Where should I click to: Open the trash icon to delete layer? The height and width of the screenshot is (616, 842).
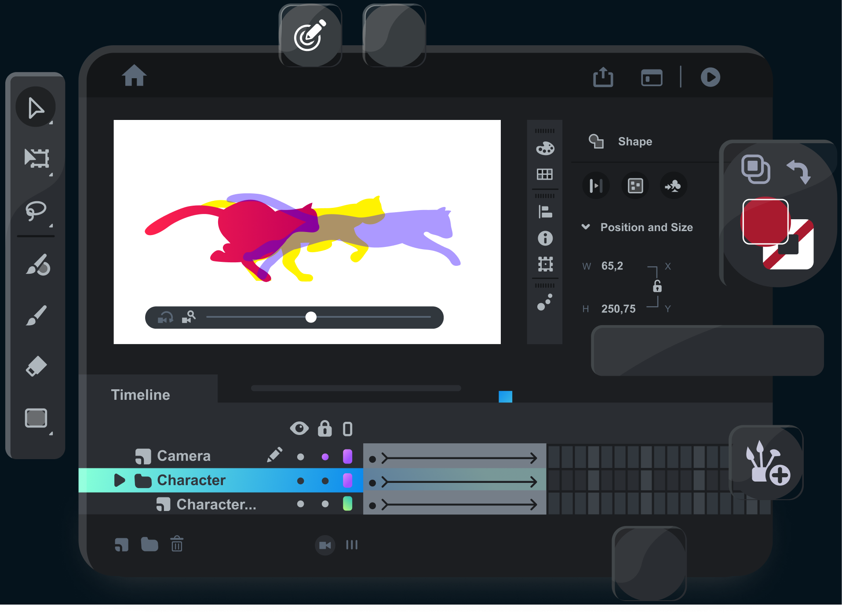(176, 545)
